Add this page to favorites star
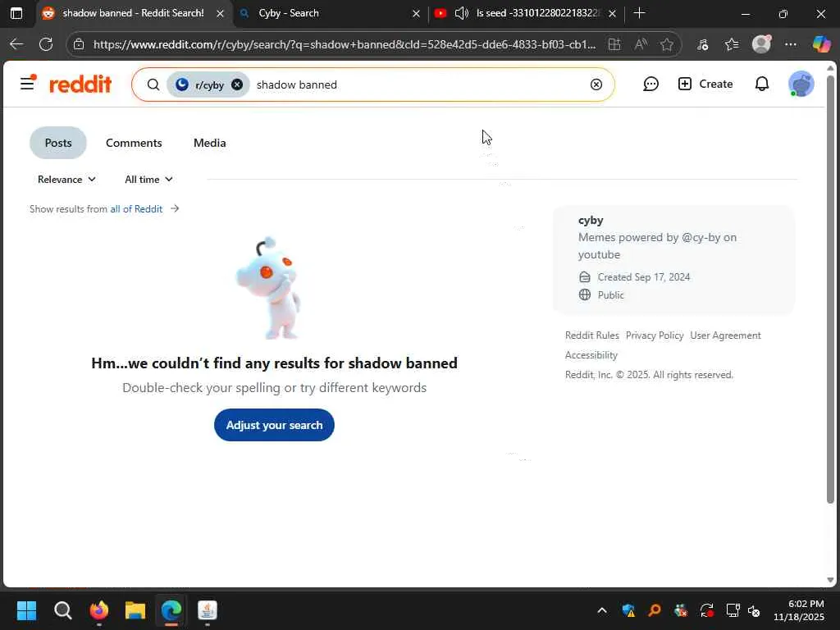 [x=666, y=44]
